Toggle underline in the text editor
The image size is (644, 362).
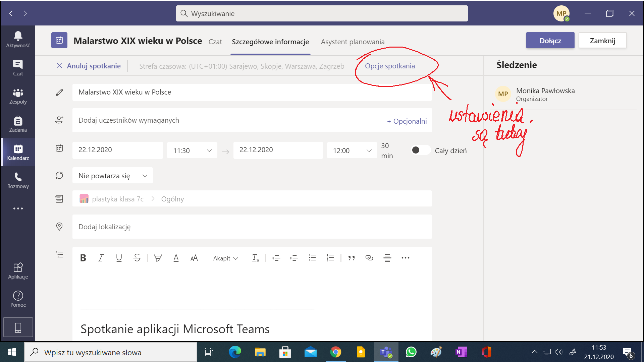click(119, 257)
